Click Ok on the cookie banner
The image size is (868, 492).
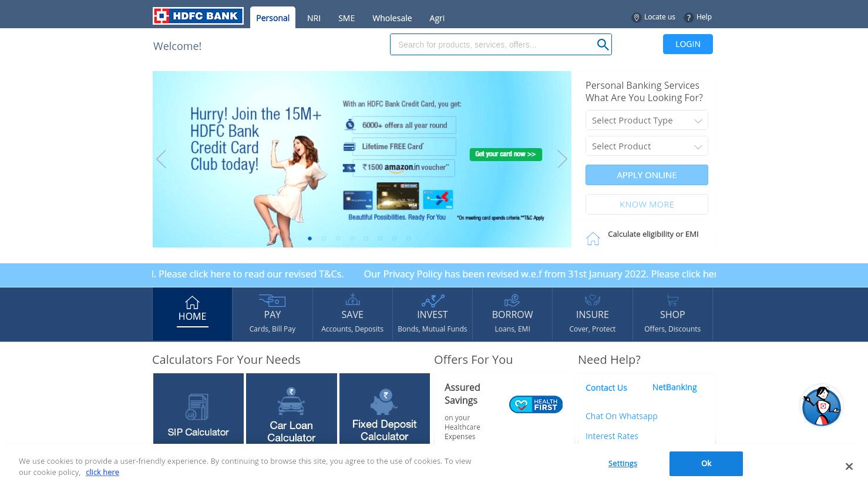click(706, 464)
